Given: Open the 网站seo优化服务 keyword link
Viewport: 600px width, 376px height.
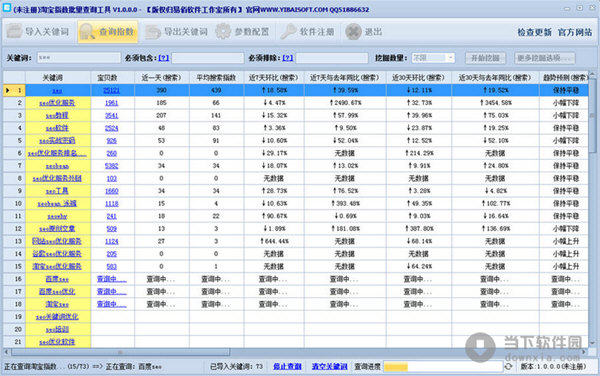Looking at the screenshot, I should [x=57, y=241].
